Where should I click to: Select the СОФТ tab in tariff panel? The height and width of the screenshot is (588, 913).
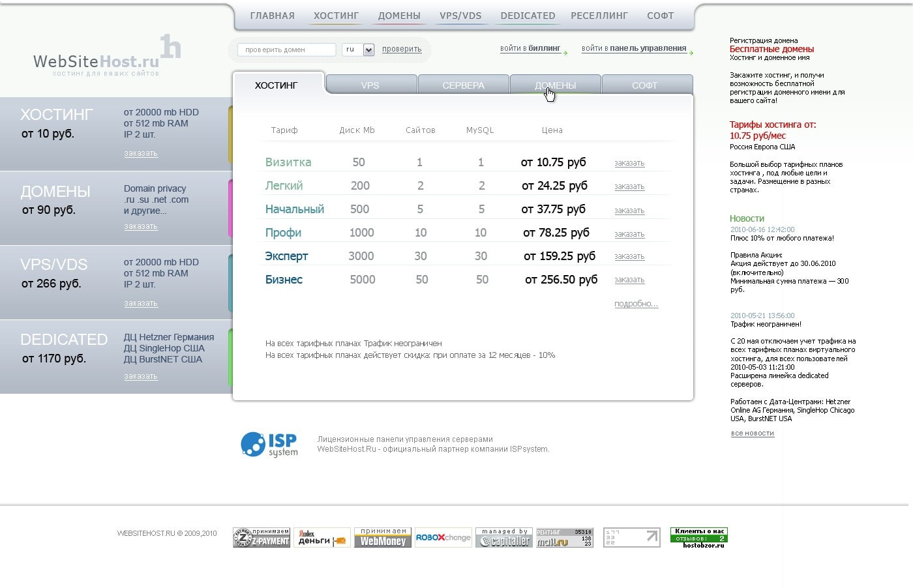click(644, 85)
